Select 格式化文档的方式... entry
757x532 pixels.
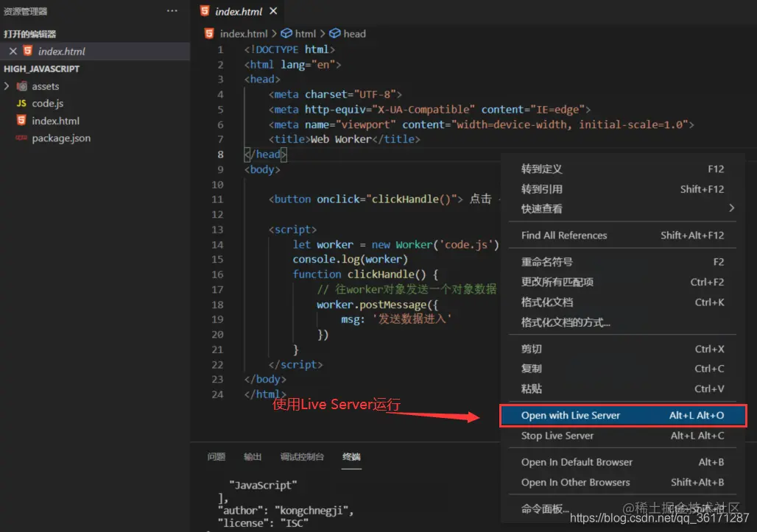point(622,322)
